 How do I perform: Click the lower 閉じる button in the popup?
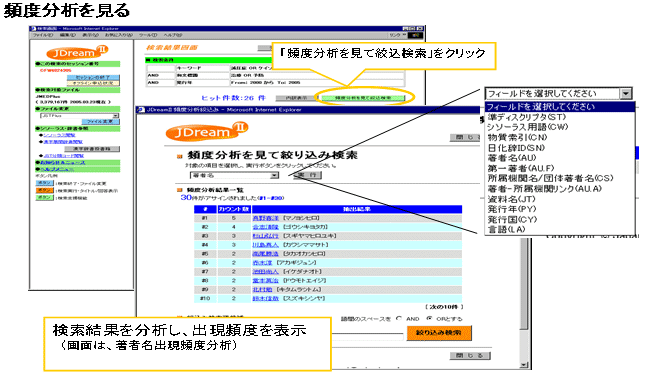[x=470, y=355]
